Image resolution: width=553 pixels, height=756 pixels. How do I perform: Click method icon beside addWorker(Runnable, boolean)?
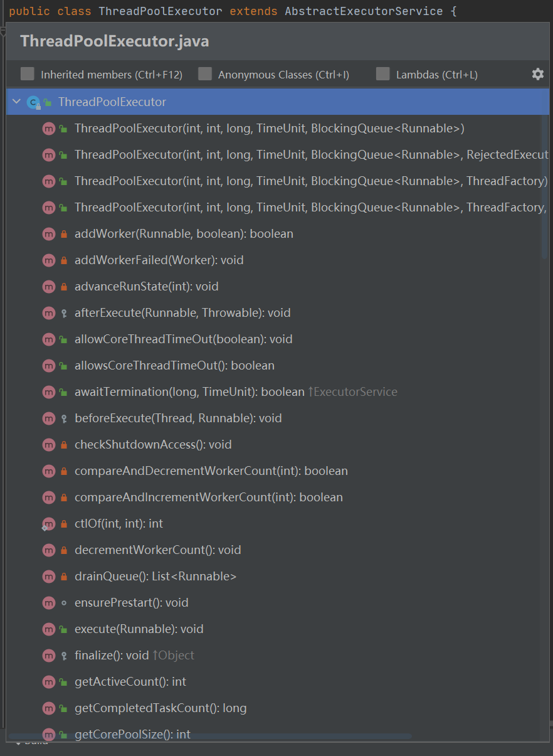(49, 233)
